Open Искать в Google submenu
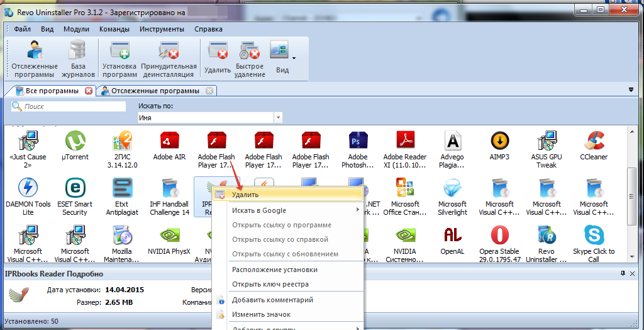The image size is (644, 330). pos(287,210)
